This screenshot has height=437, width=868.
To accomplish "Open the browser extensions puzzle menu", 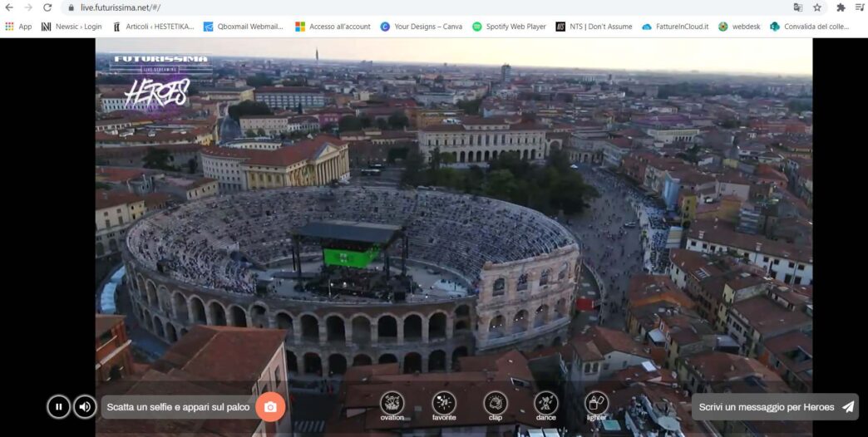I will pyautogui.click(x=841, y=7).
